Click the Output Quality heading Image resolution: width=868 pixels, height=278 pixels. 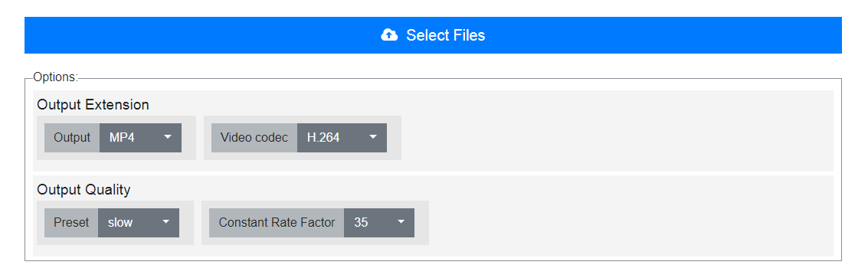(x=84, y=190)
